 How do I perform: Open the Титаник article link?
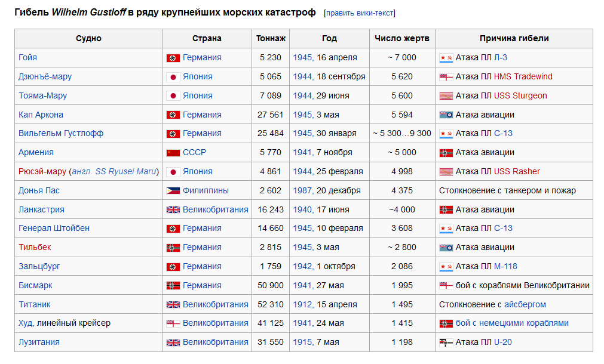[35, 304]
